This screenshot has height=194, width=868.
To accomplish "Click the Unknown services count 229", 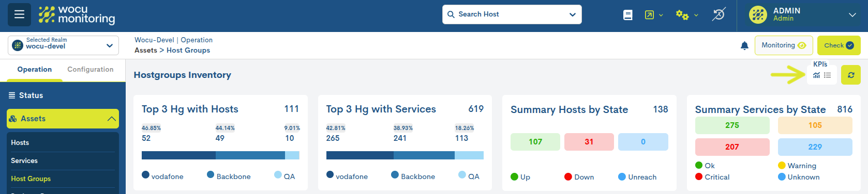I will (x=815, y=147).
